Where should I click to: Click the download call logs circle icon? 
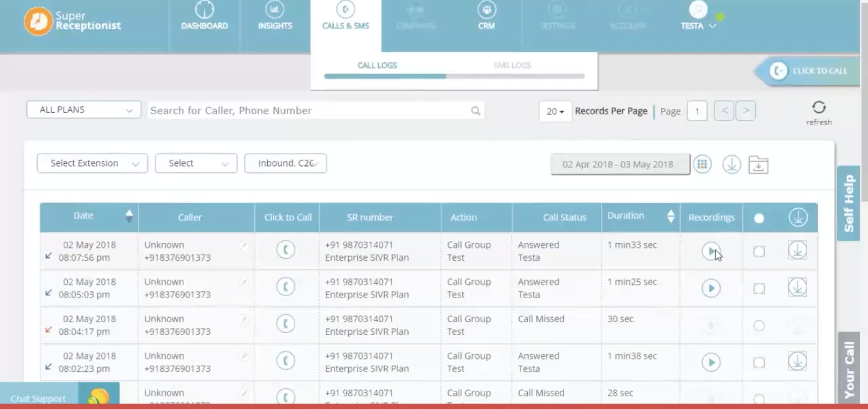tap(732, 164)
